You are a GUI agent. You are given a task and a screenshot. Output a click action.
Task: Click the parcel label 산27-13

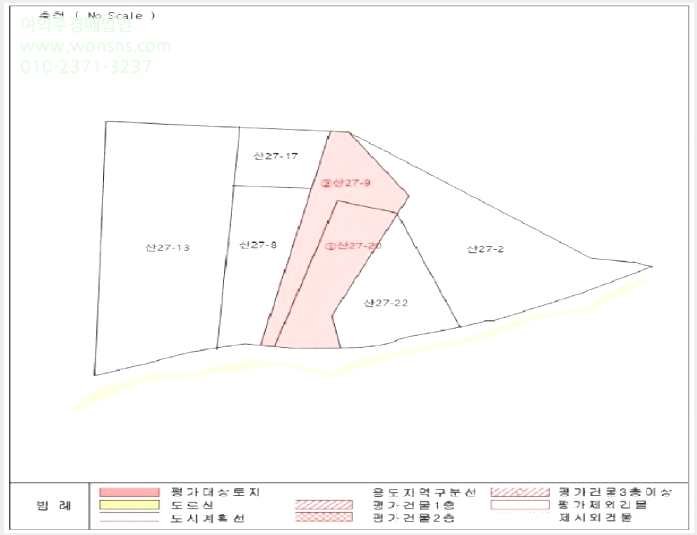(168, 248)
